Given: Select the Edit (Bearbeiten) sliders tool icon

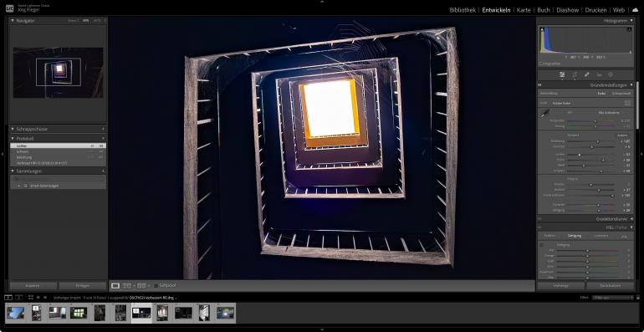Looking at the screenshot, I should pos(562,74).
